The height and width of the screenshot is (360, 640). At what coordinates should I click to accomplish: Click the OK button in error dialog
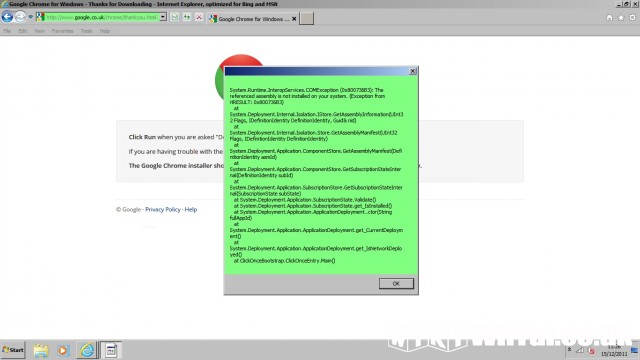pyautogui.click(x=396, y=283)
